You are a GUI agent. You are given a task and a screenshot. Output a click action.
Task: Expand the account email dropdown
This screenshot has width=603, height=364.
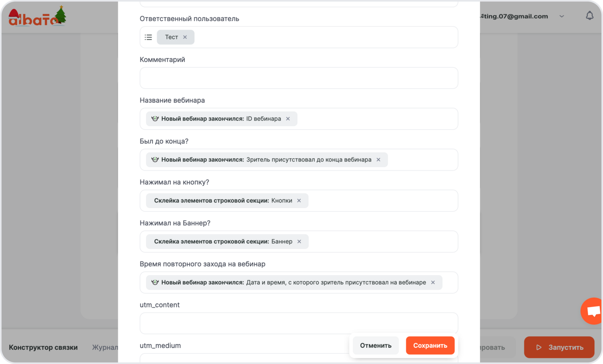[562, 16]
